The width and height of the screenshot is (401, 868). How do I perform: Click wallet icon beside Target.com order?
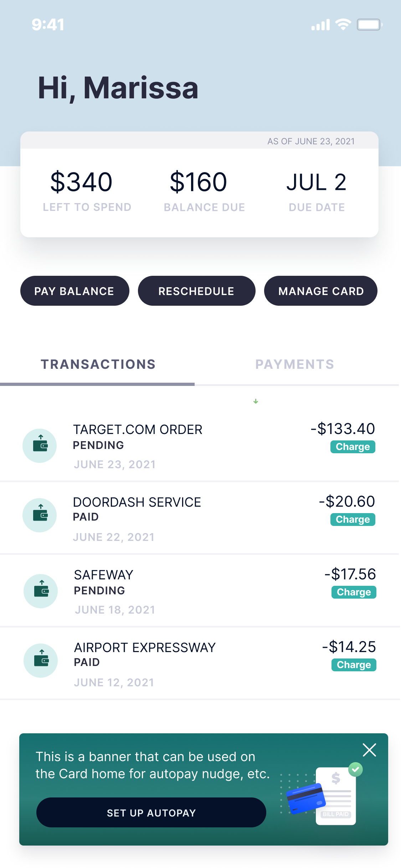pos(40,445)
